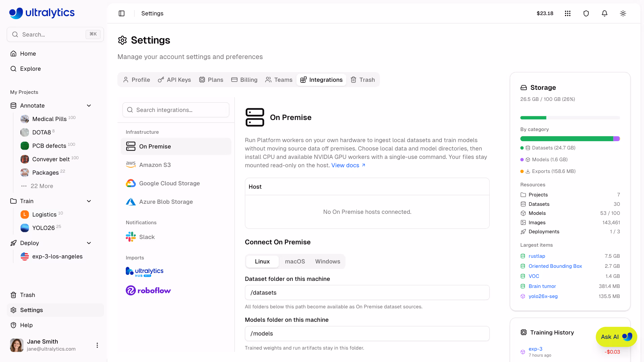Screen dimensions: 644x362
Task: Click the Ultralytics logo
Action: point(42,13)
